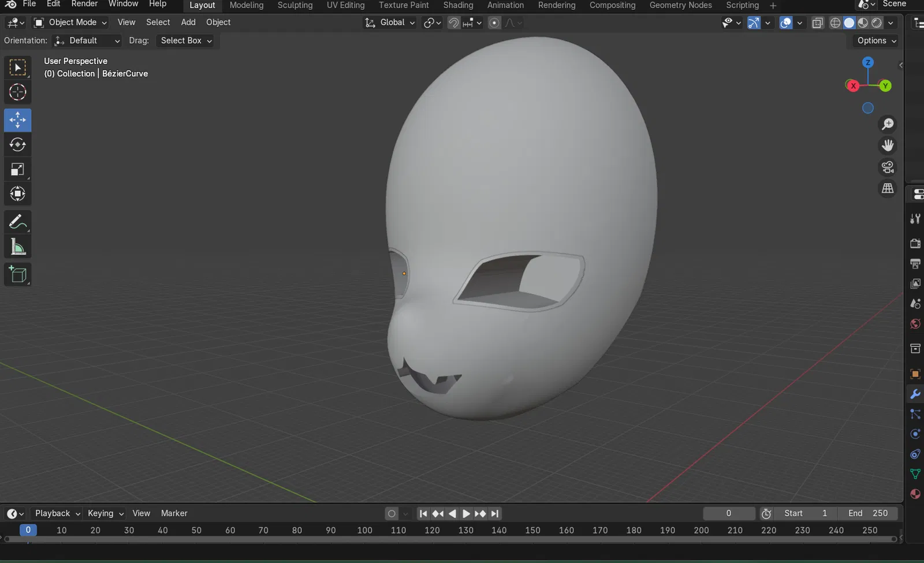This screenshot has height=563, width=924.
Task: Select the Annotate pencil tool
Action: 17,222
